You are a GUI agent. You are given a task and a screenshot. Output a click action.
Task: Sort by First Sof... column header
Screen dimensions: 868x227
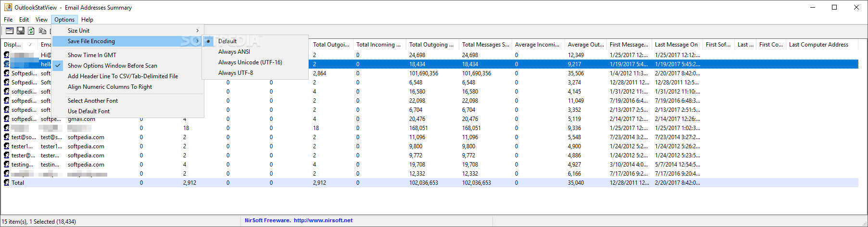(x=718, y=45)
